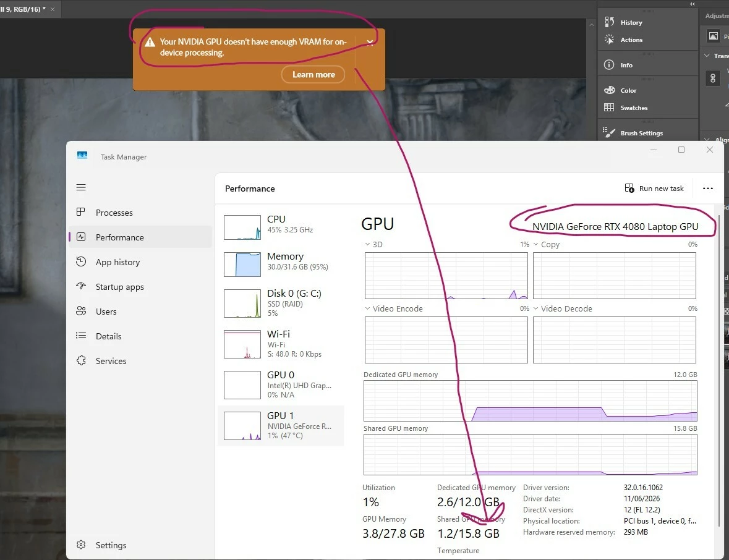
Task: Open Task Manager Settings
Action: (x=140, y=545)
